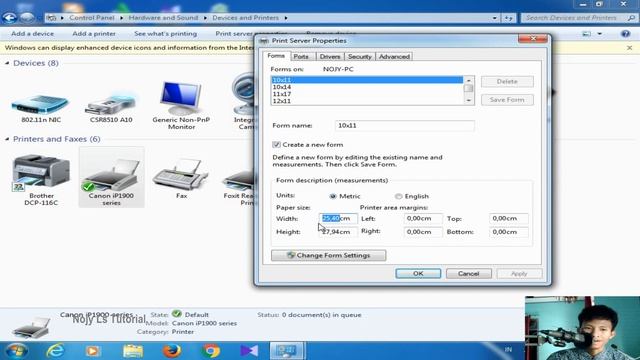
Task: Click the search magnifier icon
Action: click(x=631, y=18)
